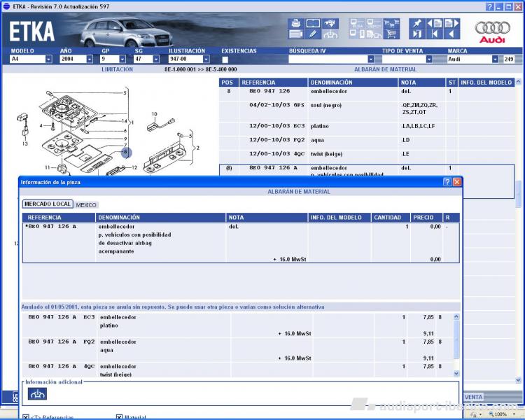
Task: Click the info car icon under Información adicional
Action: click(37, 394)
